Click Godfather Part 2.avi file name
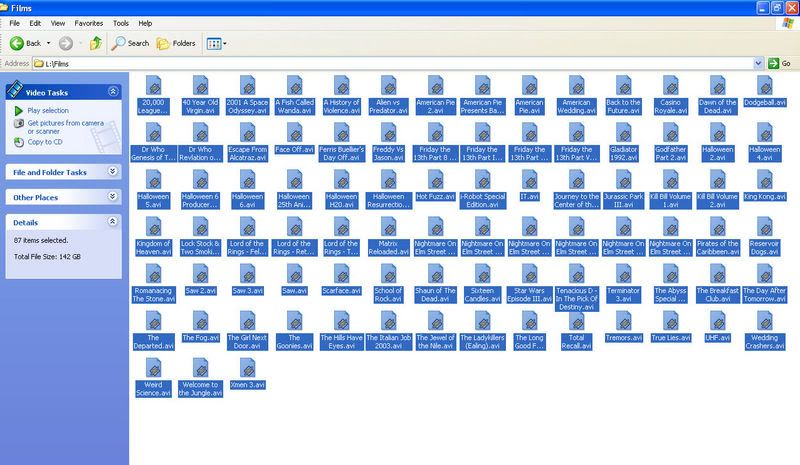 pyautogui.click(x=670, y=154)
